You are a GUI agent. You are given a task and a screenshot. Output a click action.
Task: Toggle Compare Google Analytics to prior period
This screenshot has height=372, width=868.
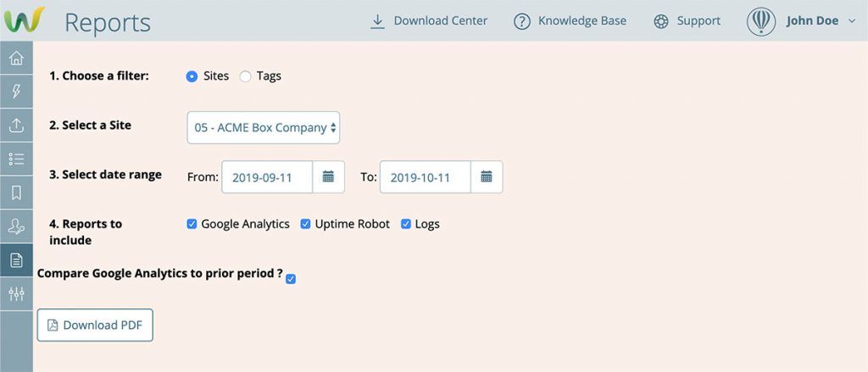(291, 279)
